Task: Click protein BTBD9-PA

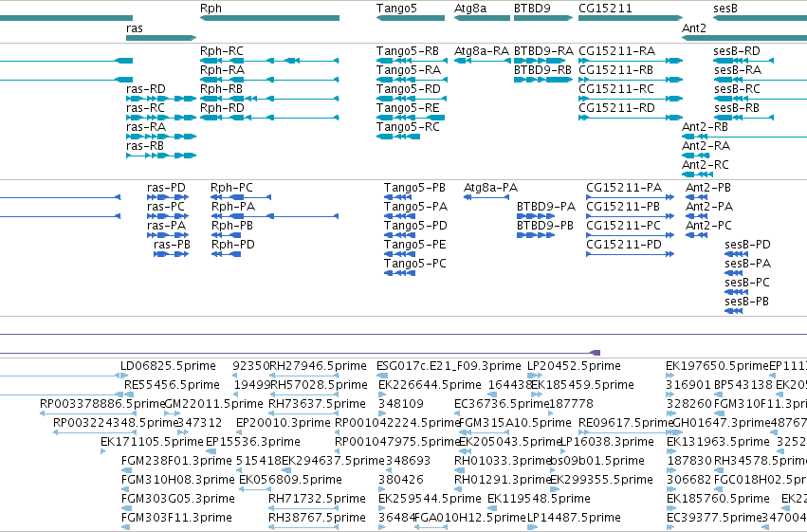Action: (536, 216)
